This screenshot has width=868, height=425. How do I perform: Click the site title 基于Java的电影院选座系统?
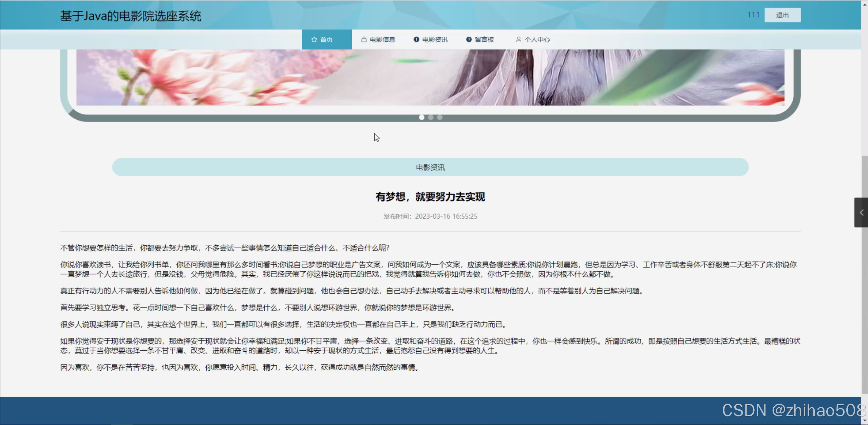(x=131, y=16)
